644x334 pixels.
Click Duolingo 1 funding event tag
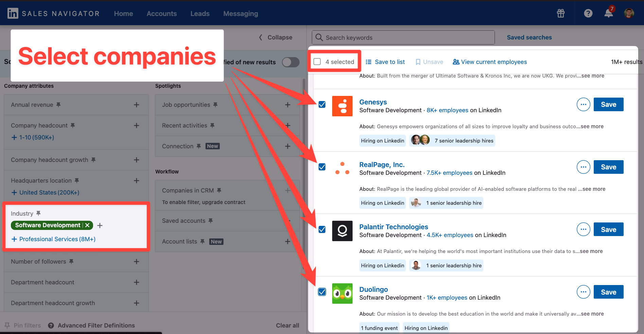(379, 328)
